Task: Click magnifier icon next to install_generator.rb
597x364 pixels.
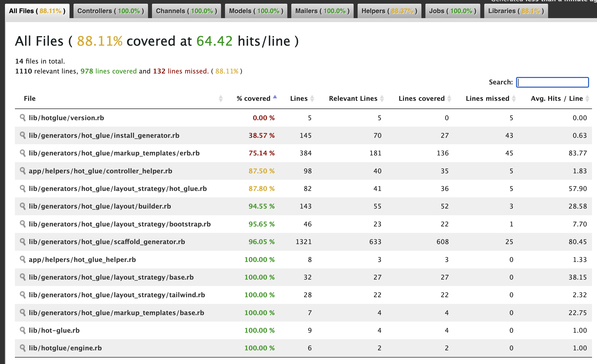Action: 23,135
